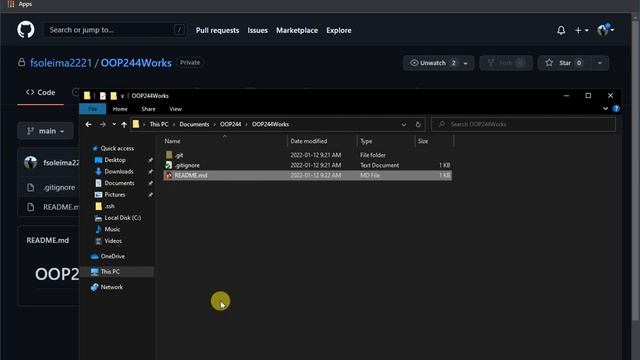Open Local Disk (C:) in navigation pane
The image size is (640, 360).
[122, 218]
